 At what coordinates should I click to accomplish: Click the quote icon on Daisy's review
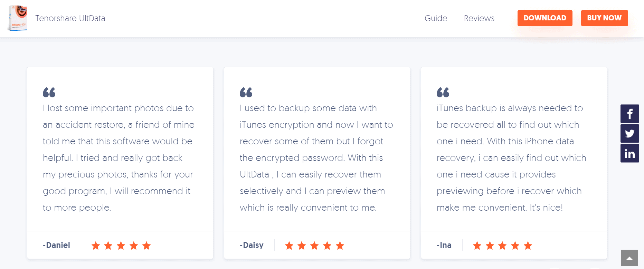pyautogui.click(x=246, y=92)
